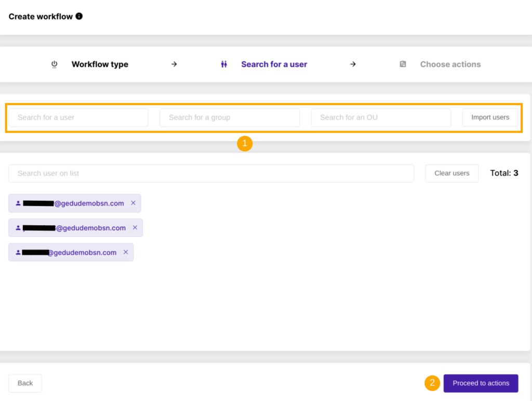Click the Search for a group field

tap(230, 118)
